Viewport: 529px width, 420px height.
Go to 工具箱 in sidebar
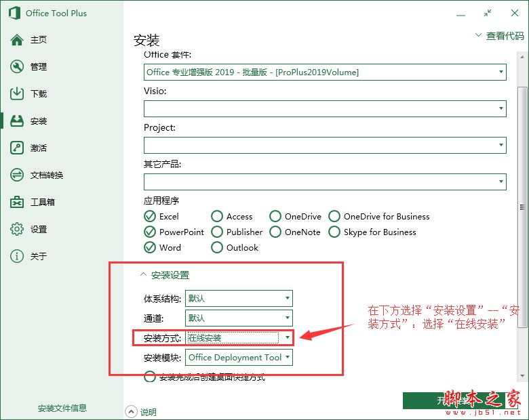coord(43,202)
